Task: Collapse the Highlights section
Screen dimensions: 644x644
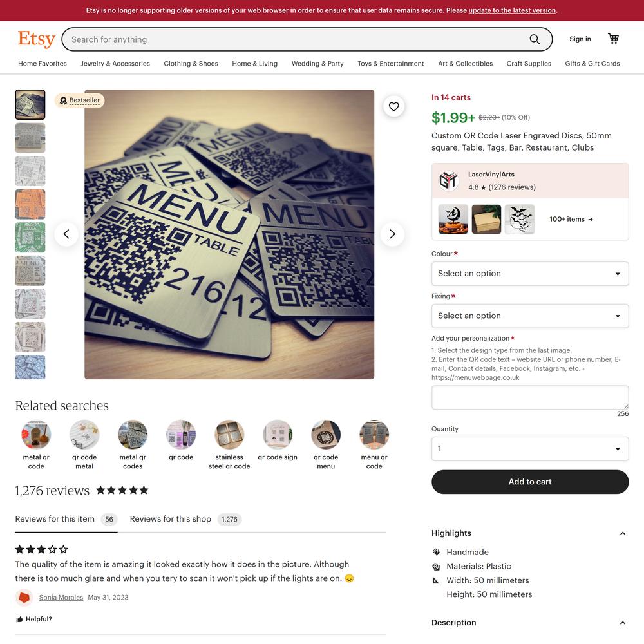Action: pos(623,533)
